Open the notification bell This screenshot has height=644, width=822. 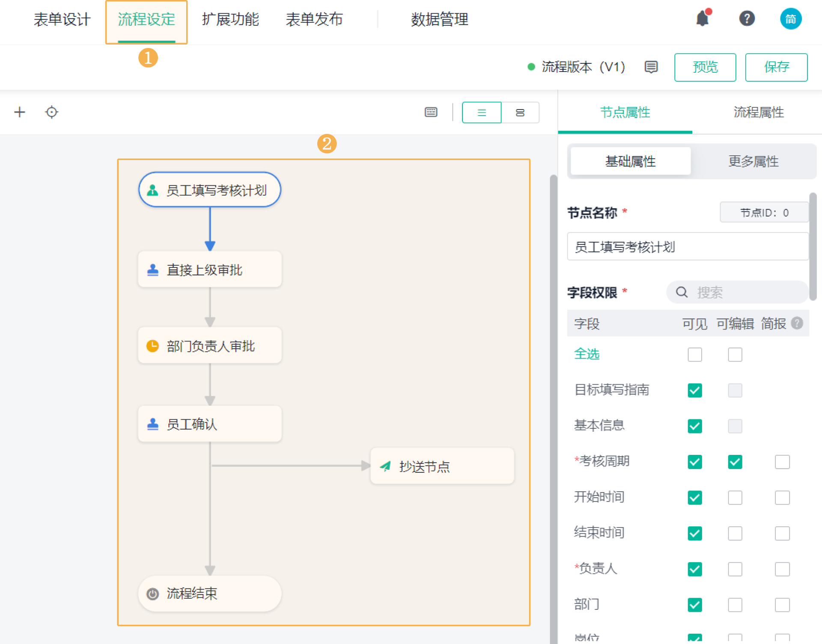click(702, 19)
